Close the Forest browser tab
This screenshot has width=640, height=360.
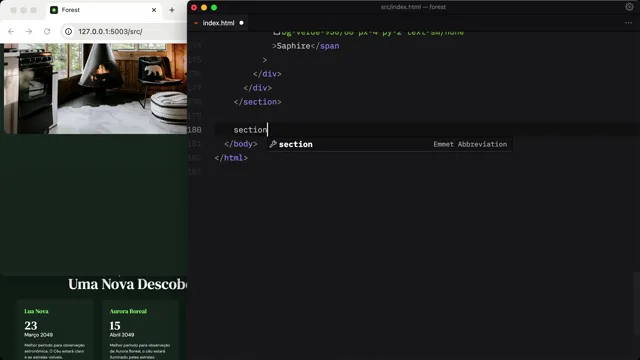[x=154, y=10]
